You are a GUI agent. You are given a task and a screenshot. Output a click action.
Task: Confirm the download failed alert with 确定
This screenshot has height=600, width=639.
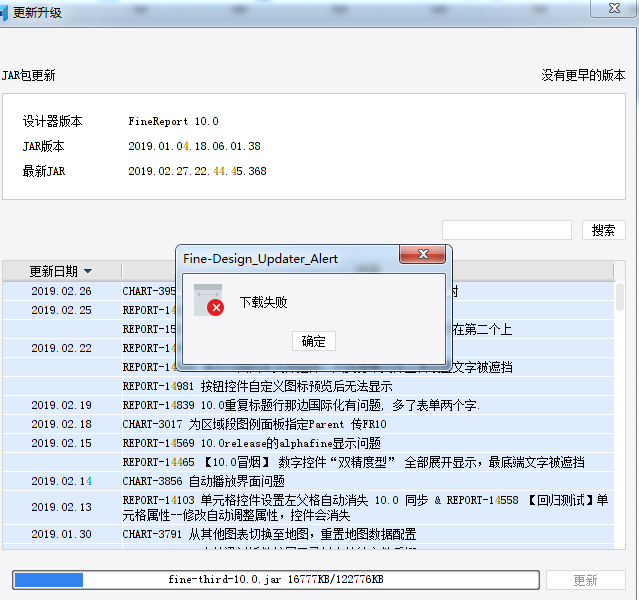(313, 341)
